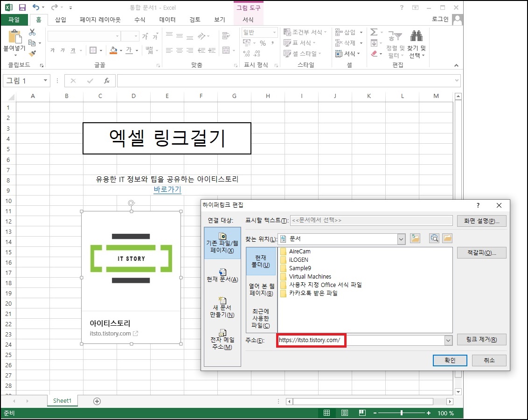Click the borders icon in font group
Screen dimensions: 528x420
93,50
